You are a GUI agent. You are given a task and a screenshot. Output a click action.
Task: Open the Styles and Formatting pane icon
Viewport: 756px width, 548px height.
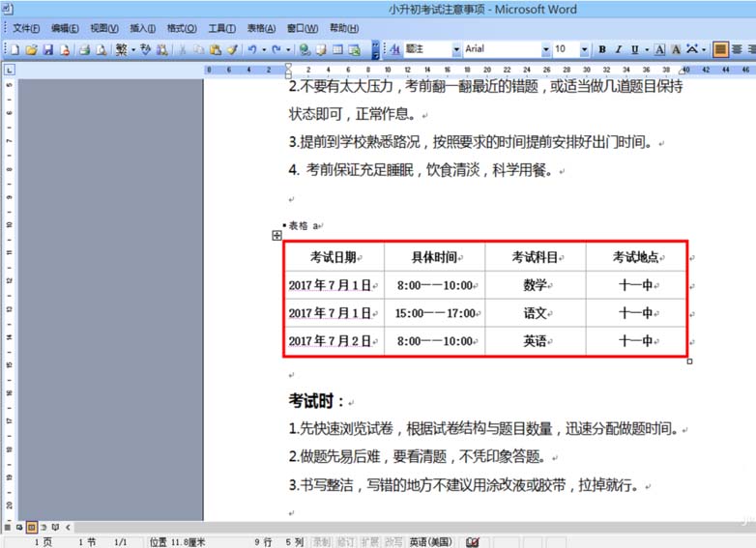pos(393,49)
